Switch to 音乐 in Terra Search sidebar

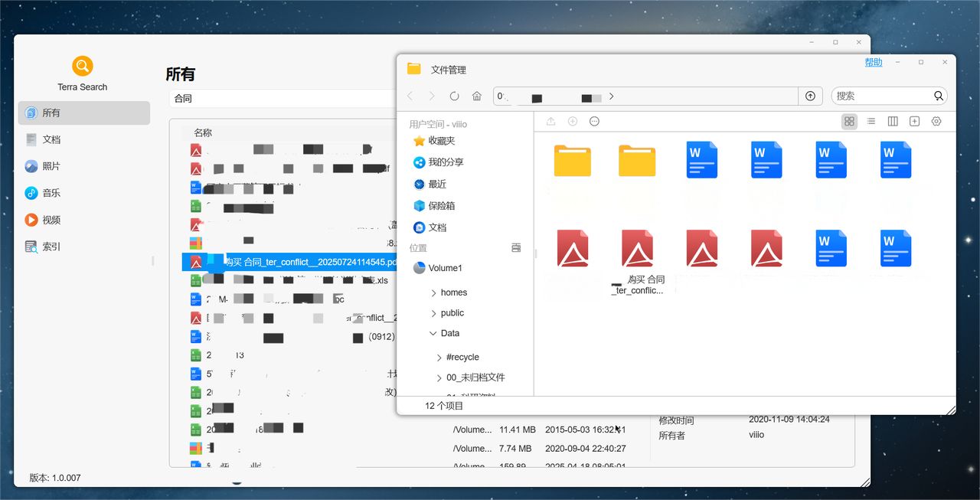coord(83,193)
